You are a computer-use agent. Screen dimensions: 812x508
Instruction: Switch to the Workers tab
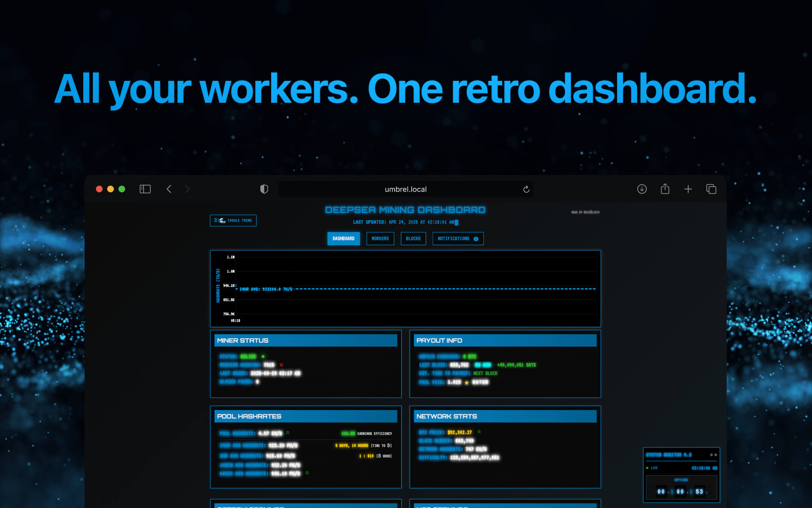coord(380,238)
